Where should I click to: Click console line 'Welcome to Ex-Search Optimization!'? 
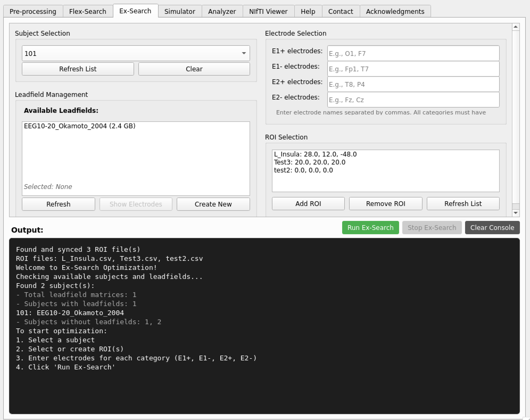pos(86,267)
